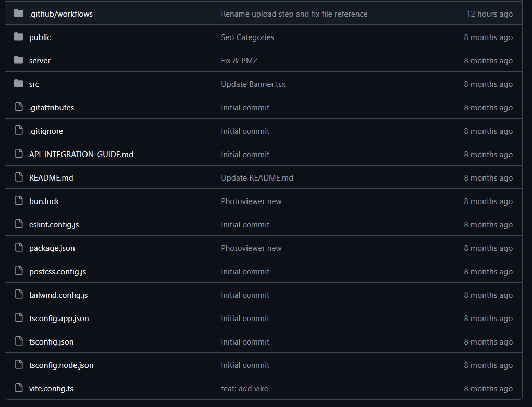Click the public folder icon

pos(19,37)
